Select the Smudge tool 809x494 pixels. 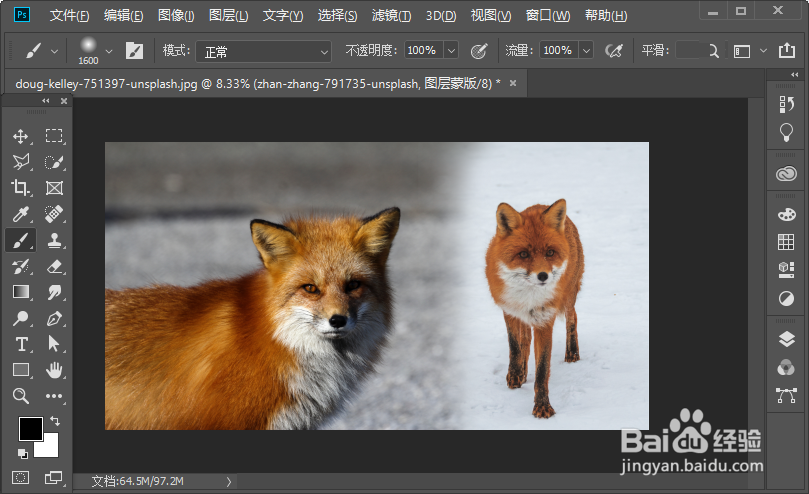54,292
